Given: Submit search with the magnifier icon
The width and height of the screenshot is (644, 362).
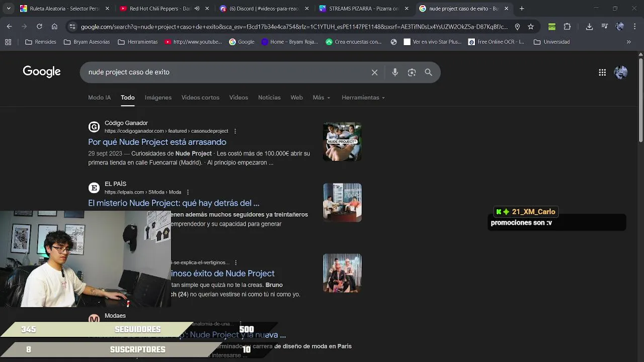Looking at the screenshot, I should [428, 72].
